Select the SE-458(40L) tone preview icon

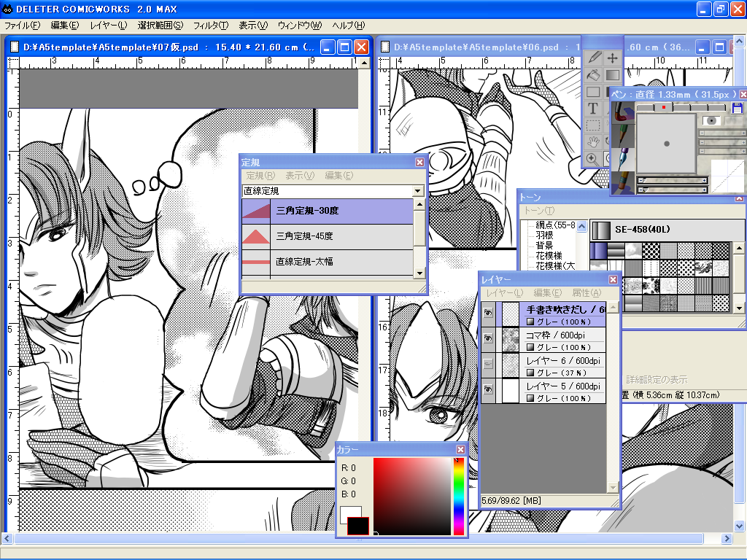(x=601, y=230)
